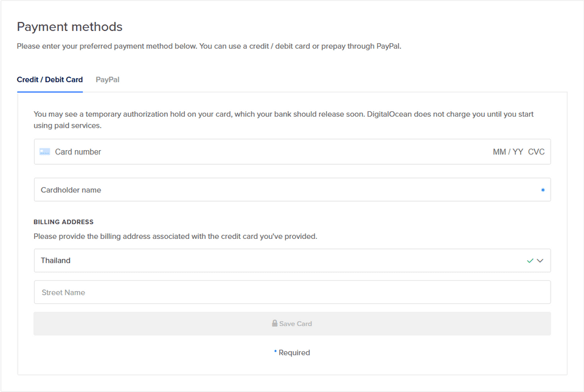Click the preferred payment method description
Viewport: 584px width, 392px height.
pos(209,46)
